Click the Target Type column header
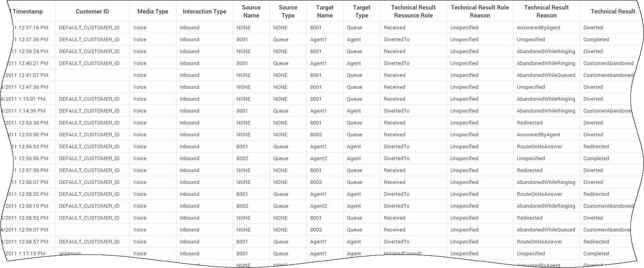 pyautogui.click(x=362, y=11)
